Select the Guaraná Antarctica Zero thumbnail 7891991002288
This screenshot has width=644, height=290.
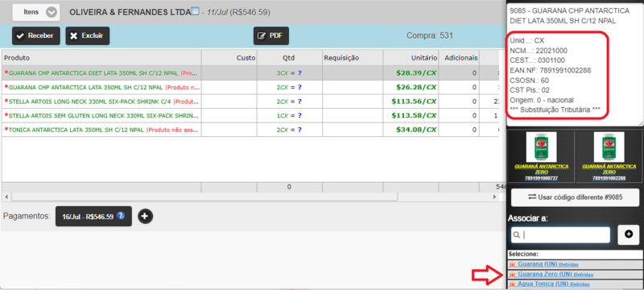point(609,157)
